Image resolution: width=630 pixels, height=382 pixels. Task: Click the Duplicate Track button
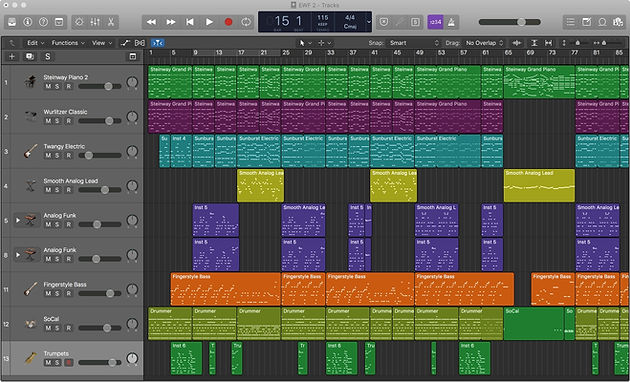30,57
